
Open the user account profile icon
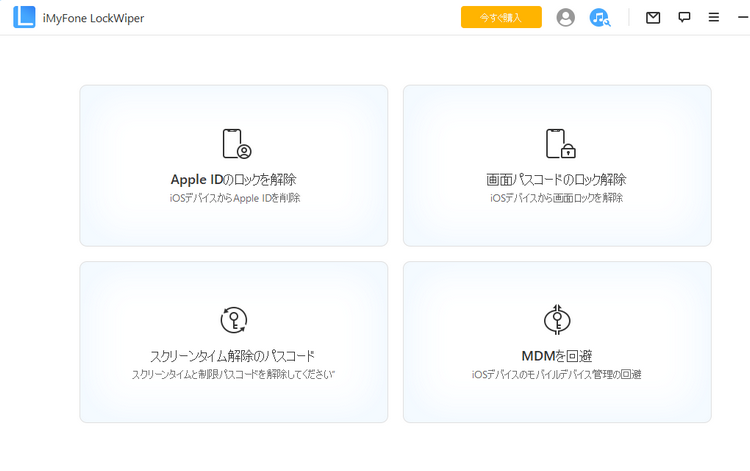pyautogui.click(x=565, y=18)
